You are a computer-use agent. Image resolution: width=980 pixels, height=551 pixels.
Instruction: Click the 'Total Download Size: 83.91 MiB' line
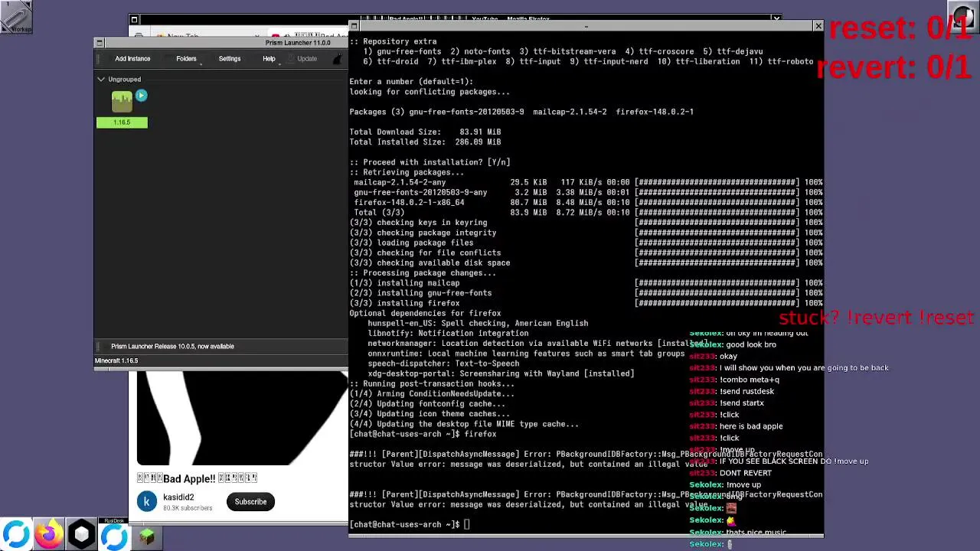tap(425, 132)
